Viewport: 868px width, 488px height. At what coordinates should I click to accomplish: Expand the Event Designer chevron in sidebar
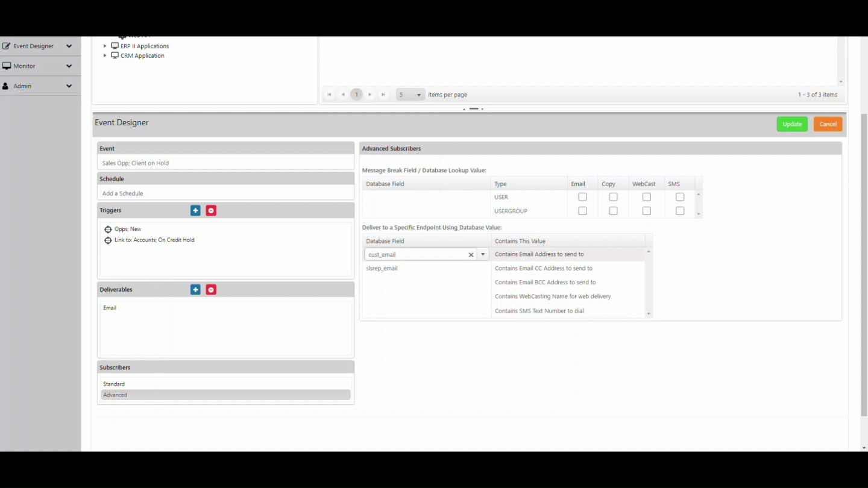tap(69, 46)
